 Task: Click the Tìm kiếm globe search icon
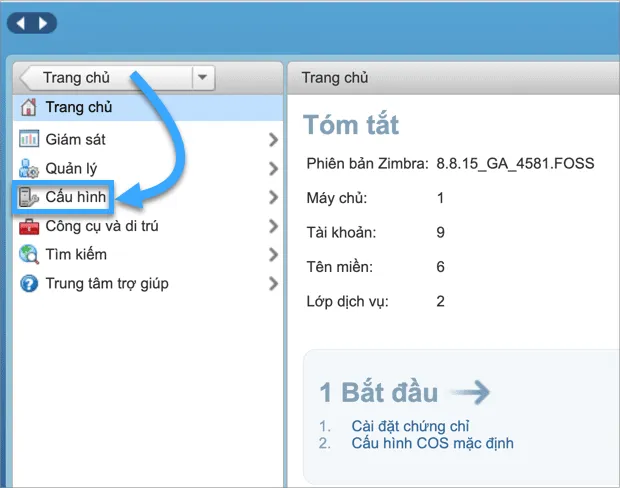29,254
